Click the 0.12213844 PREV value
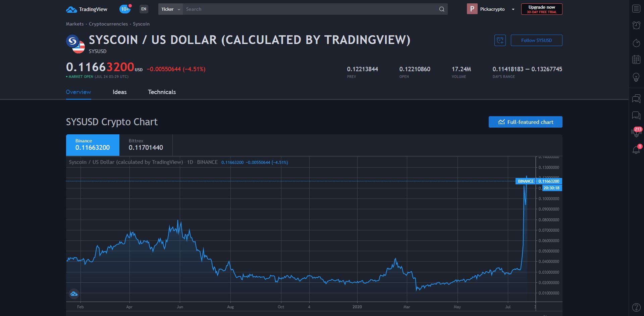644x316 pixels. click(363, 69)
